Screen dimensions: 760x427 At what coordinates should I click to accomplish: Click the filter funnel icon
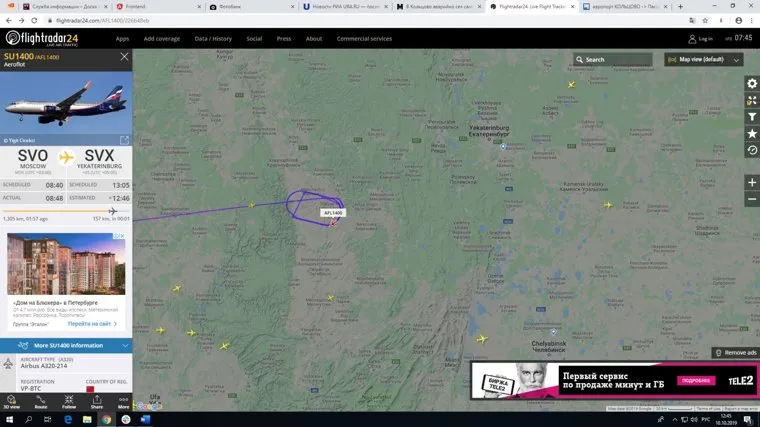tap(751, 117)
